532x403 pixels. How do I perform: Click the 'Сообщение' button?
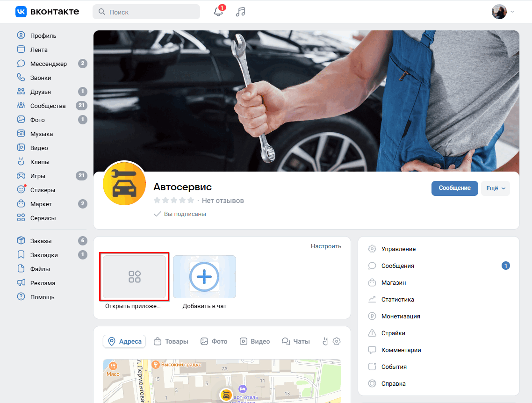coord(454,188)
